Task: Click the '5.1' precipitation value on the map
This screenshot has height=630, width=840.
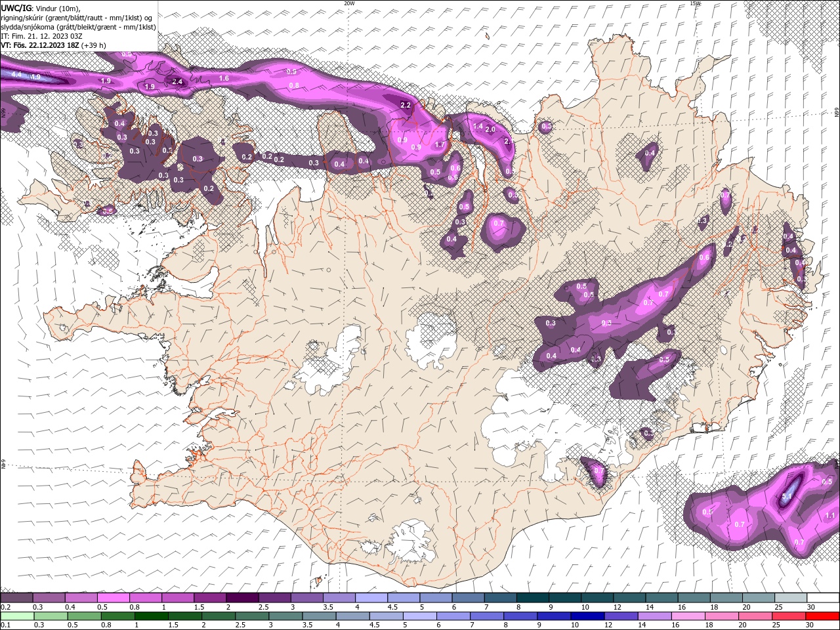Action: coord(787,496)
